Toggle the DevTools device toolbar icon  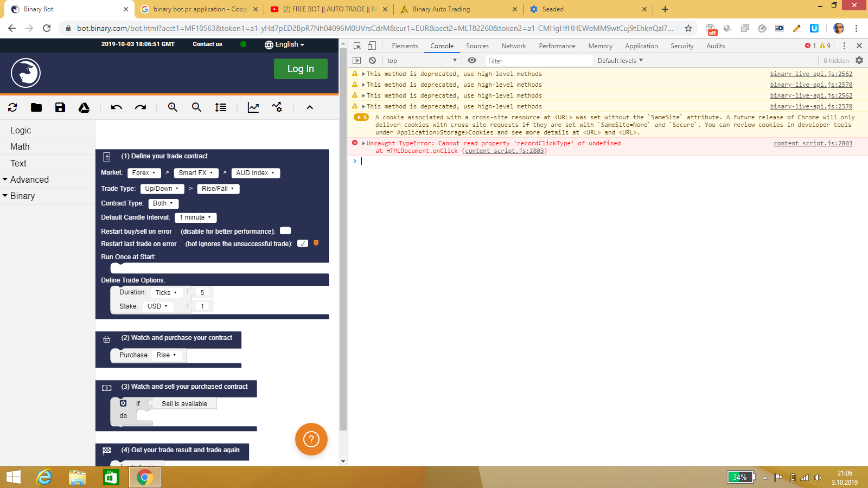372,46
